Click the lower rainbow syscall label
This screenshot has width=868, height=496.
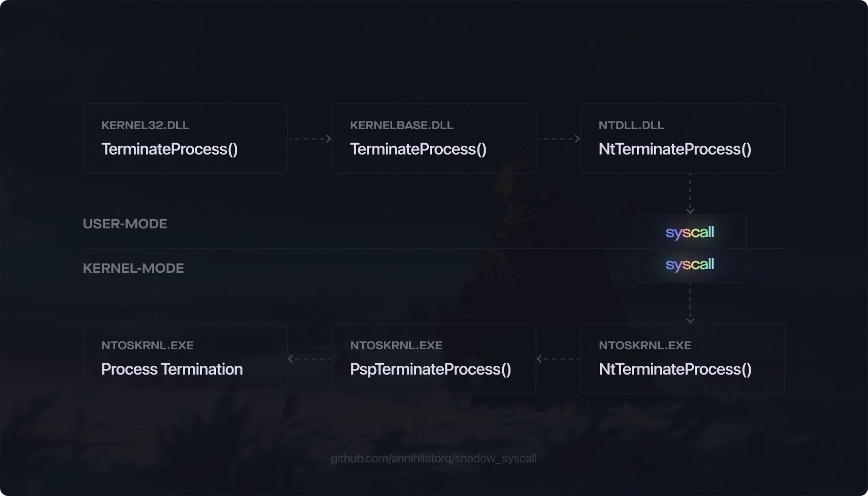[690, 265]
